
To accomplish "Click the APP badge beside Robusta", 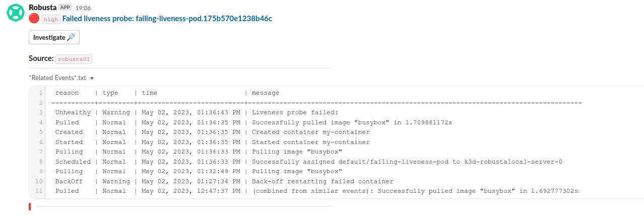I will pos(65,8).
